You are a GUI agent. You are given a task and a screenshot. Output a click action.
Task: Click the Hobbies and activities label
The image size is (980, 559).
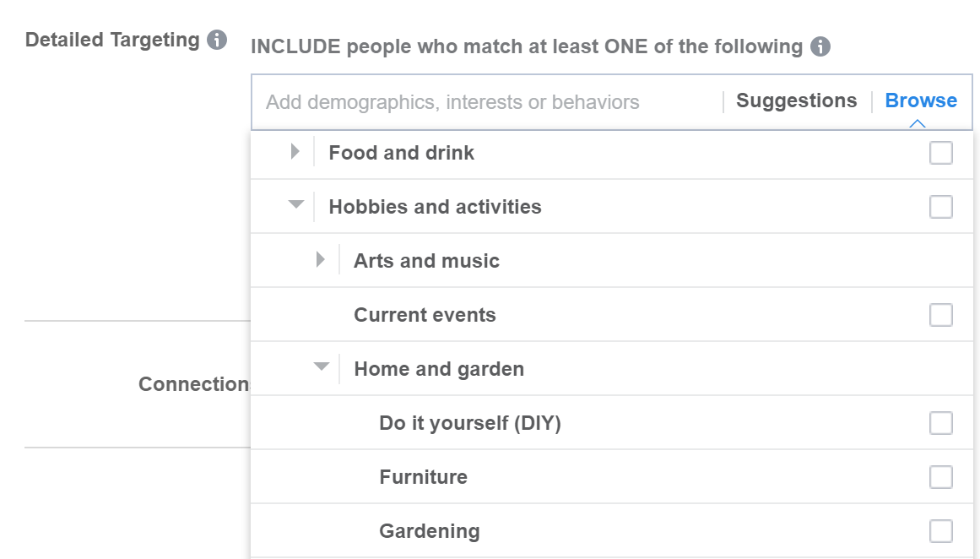click(x=435, y=207)
